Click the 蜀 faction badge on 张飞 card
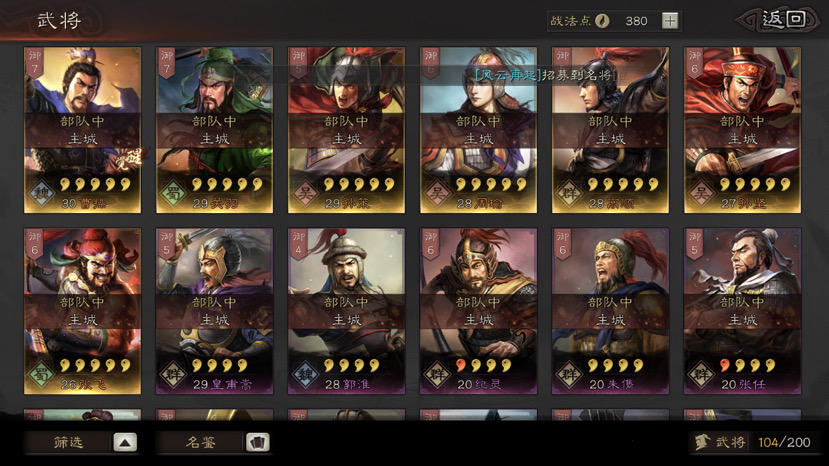The image size is (829, 466). 42,374
